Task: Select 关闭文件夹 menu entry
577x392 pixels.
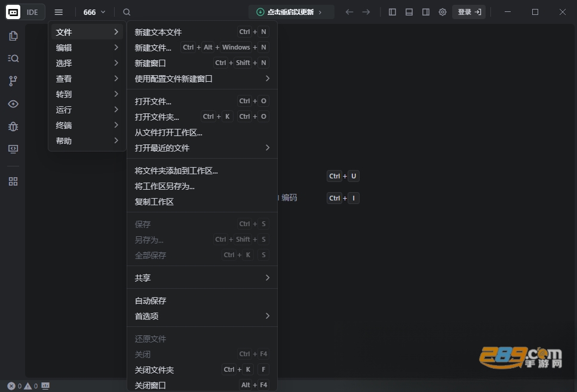Action: coord(202,369)
